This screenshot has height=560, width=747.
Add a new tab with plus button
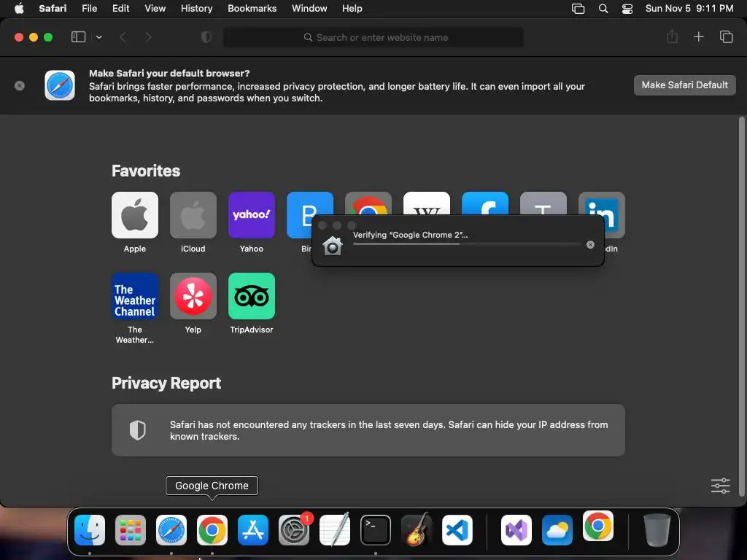tap(698, 36)
